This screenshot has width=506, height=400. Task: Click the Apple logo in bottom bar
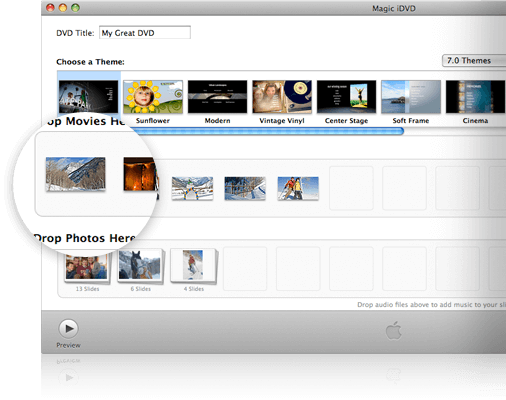[x=394, y=331]
